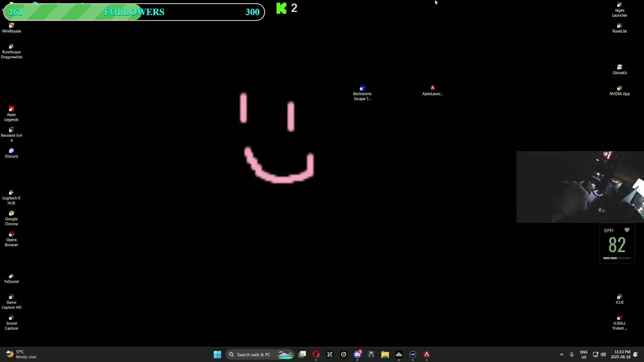Open G.SKILL Trident desktop shortcut
This screenshot has width=644, height=362.
(619, 323)
